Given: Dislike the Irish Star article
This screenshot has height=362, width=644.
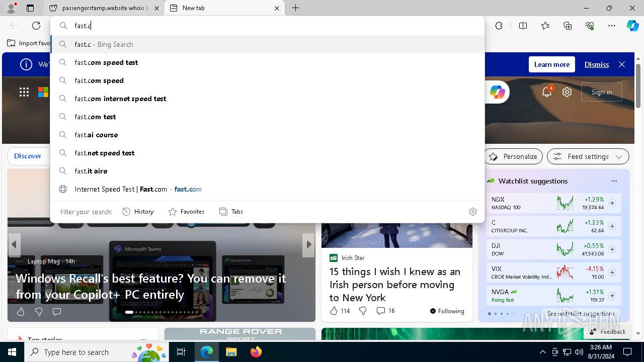Looking at the screenshot, I should click(x=363, y=311).
